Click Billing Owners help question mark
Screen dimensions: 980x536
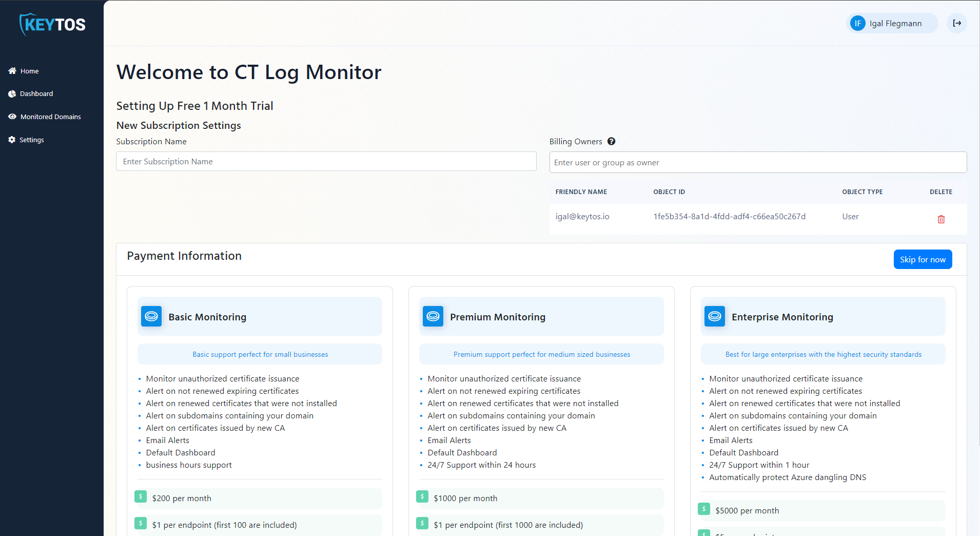click(x=611, y=141)
